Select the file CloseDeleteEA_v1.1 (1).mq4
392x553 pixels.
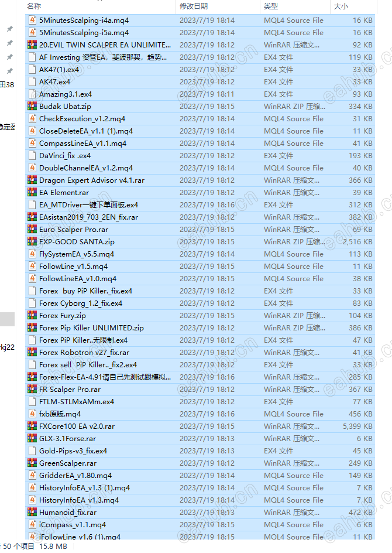86,131
